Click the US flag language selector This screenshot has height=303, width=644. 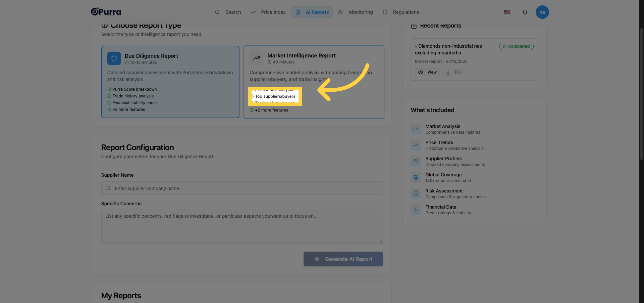pos(507,12)
